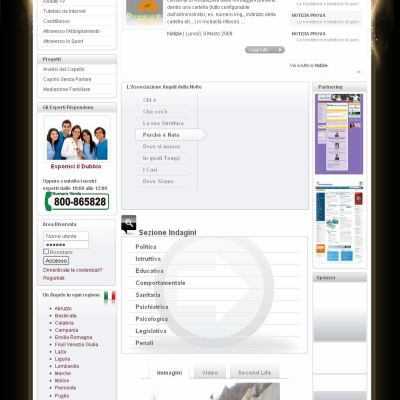Image resolution: width=400 pixels, height=400 pixels.
Task: Click the Italian flag icon
Action: click(x=109, y=296)
